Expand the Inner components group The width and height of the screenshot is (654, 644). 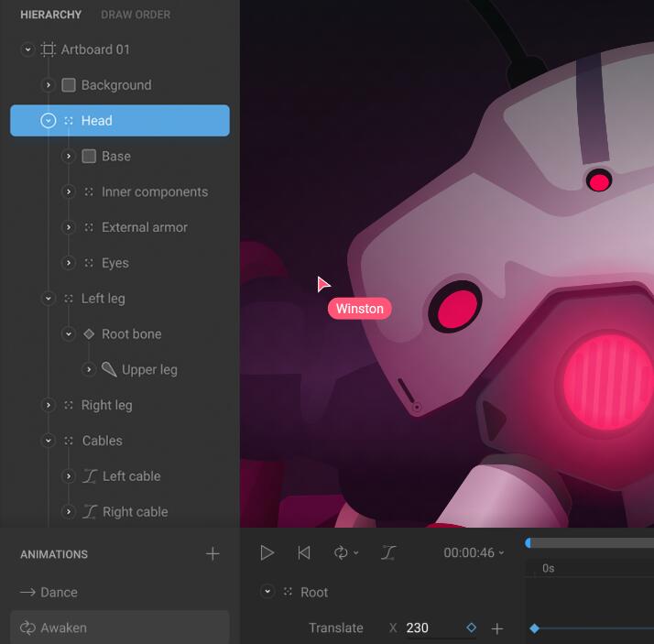69,192
